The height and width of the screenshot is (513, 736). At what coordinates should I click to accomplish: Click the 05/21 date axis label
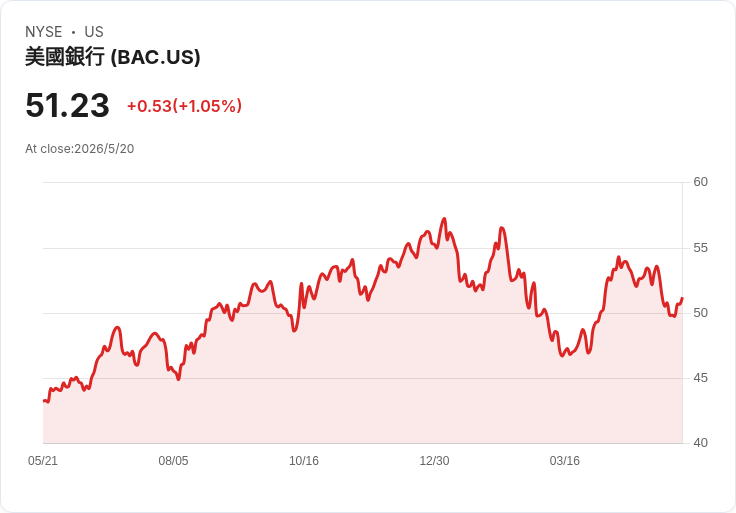[x=43, y=461]
